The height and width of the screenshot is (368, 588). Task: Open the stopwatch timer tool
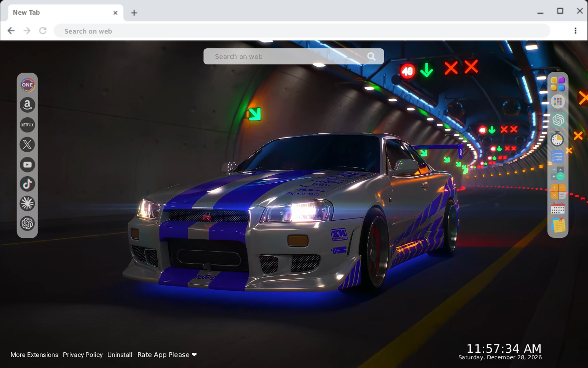pos(558,138)
